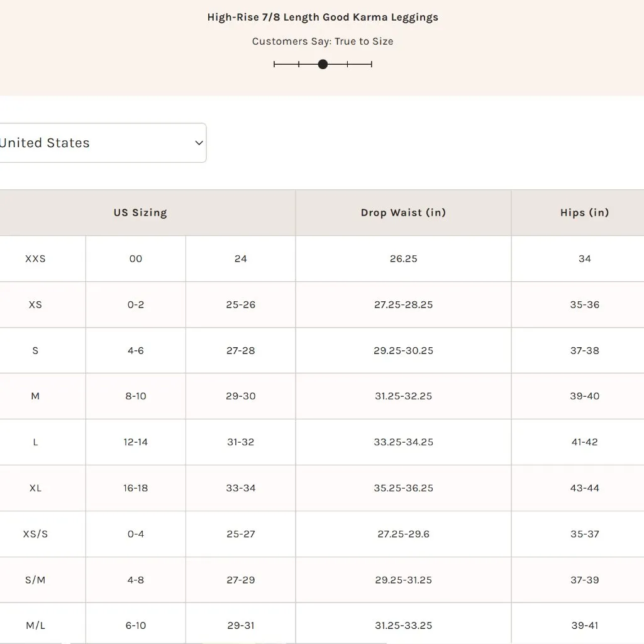Select the US Sizing column header
This screenshot has width=644, height=644.
pos(140,213)
